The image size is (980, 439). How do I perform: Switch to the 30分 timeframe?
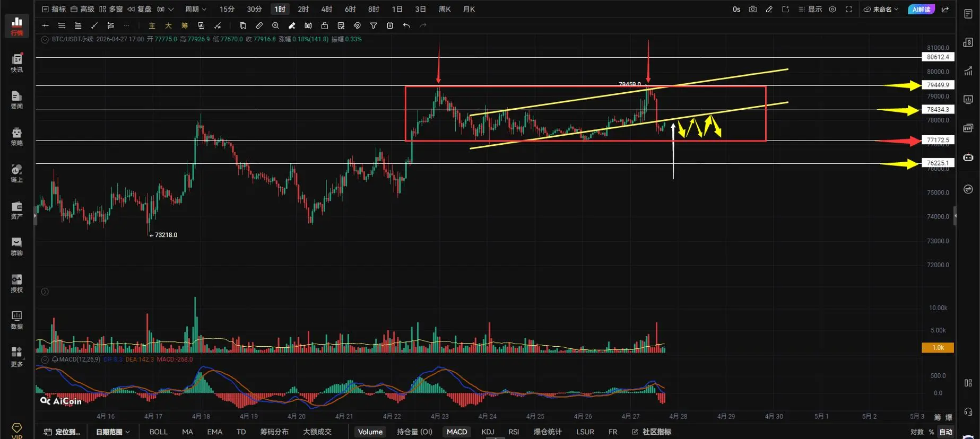coord(254,9)
